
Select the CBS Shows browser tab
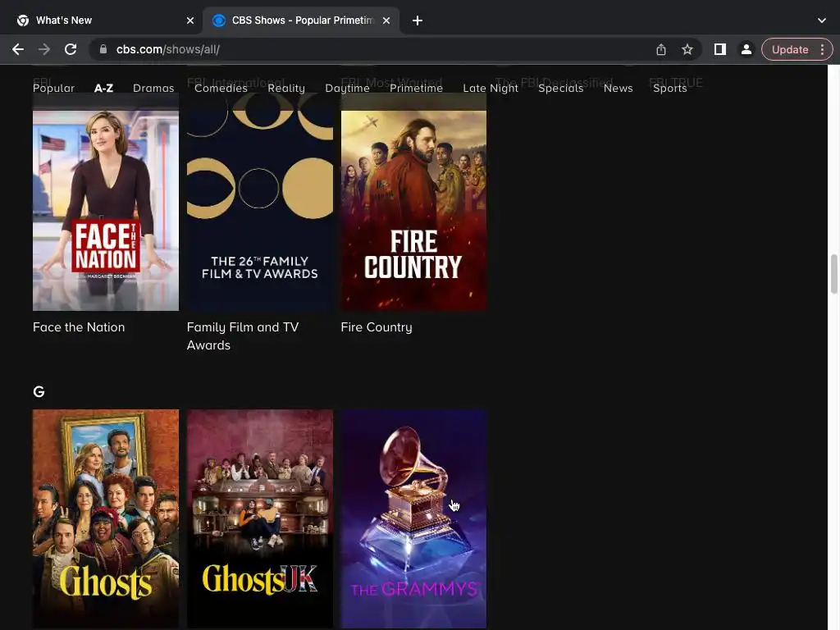tap(301, 21)
